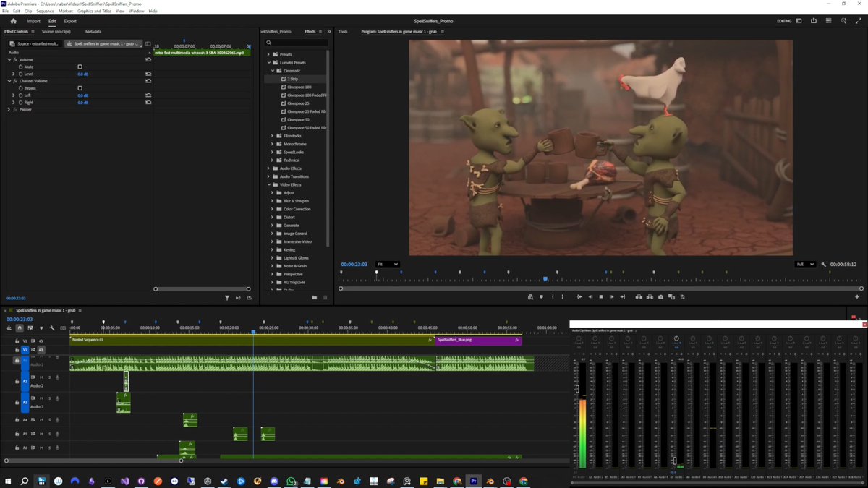Mute track Audio 2

41,377
